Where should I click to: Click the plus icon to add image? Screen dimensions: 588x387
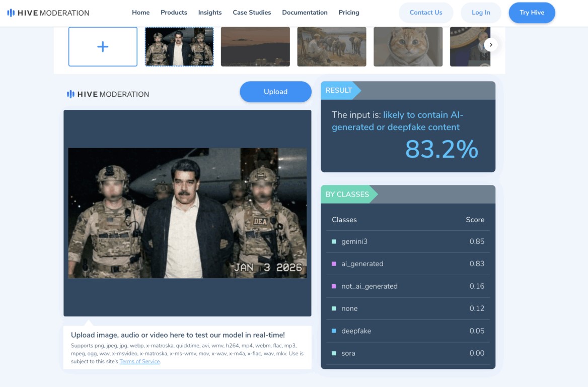103,47
